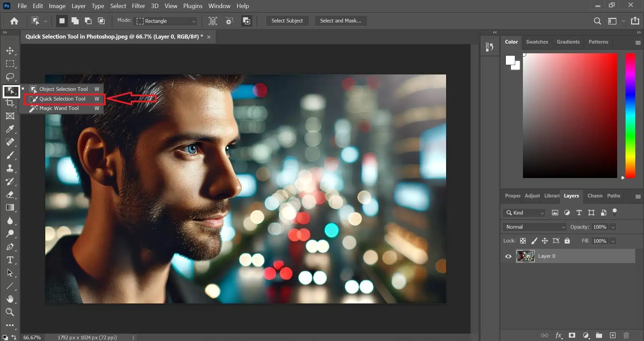This screenshot has height=341, width=644.
Task: Lock Layer 0 completely with the padlock
Action: pos(568,241)
